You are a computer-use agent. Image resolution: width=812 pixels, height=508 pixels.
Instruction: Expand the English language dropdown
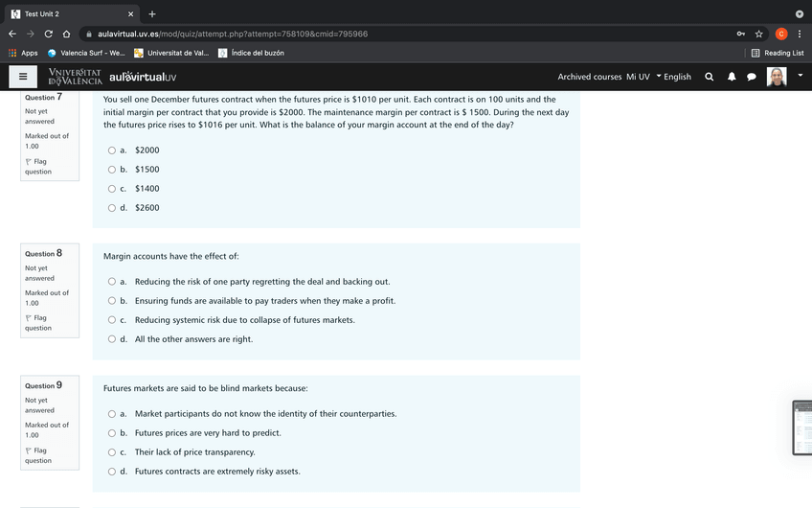click(673, 77)
